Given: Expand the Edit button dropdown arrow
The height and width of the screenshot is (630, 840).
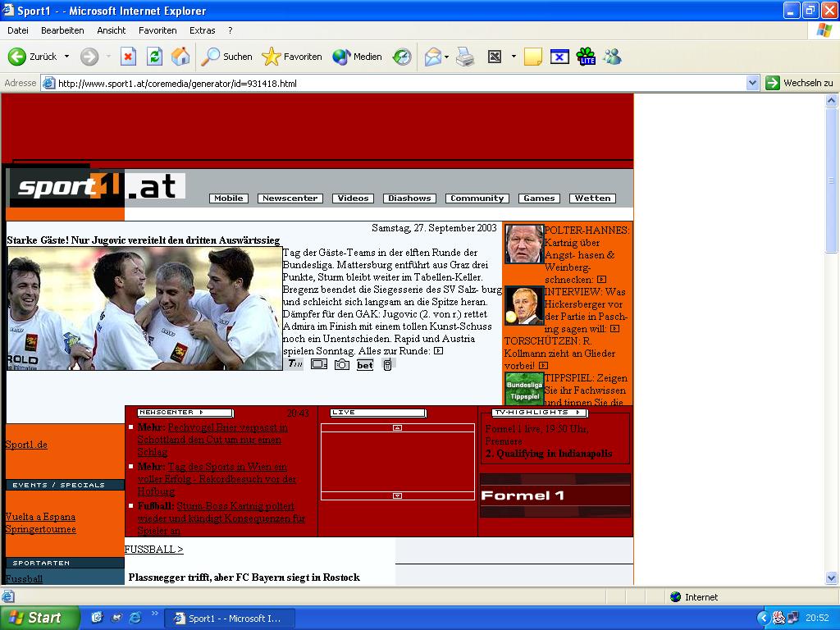Looking at the screenshot, I should point(514,57).
